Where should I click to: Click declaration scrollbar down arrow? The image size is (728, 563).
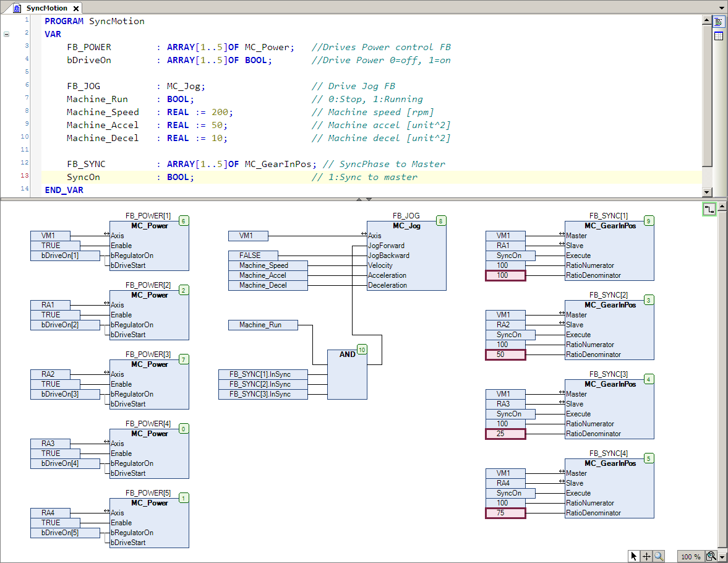(x=706, y=192)
